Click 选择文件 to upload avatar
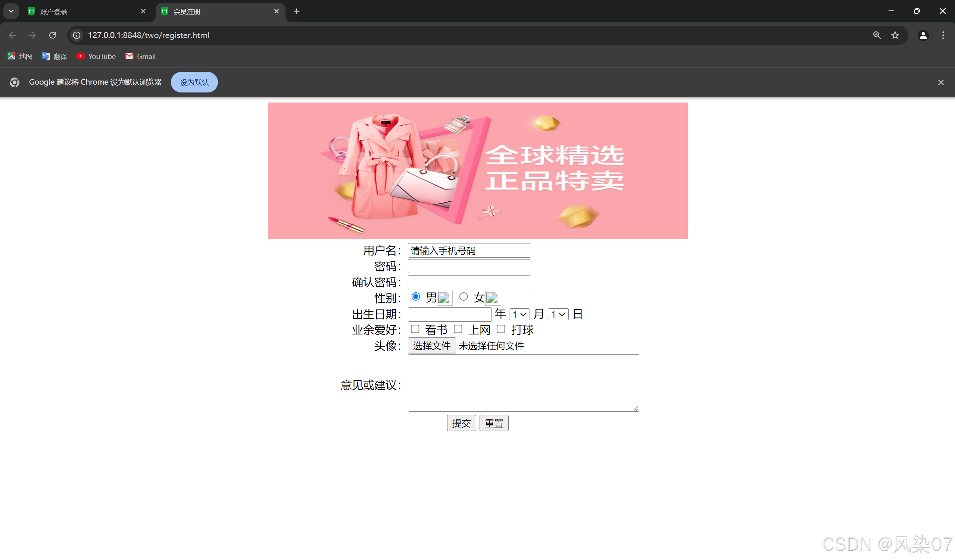955x560 pixels. (x=432, y=346)
